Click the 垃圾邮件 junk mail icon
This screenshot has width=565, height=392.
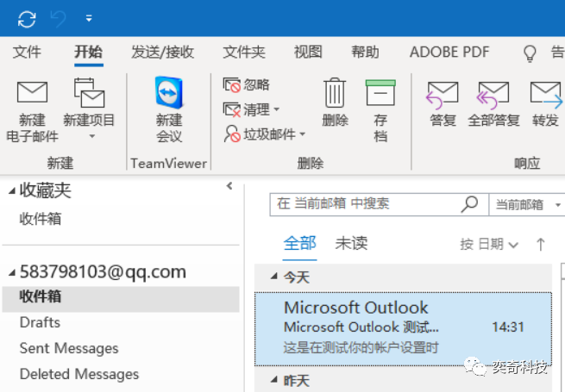pyautogui.click(x=232, y=134)
